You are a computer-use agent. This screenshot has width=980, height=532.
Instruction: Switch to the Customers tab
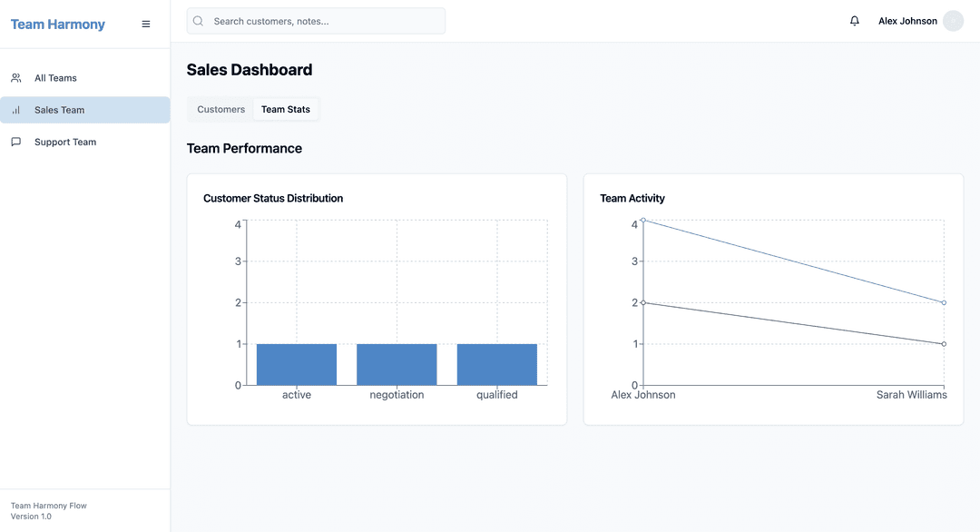pyautogui.click(x=220, y=109)
